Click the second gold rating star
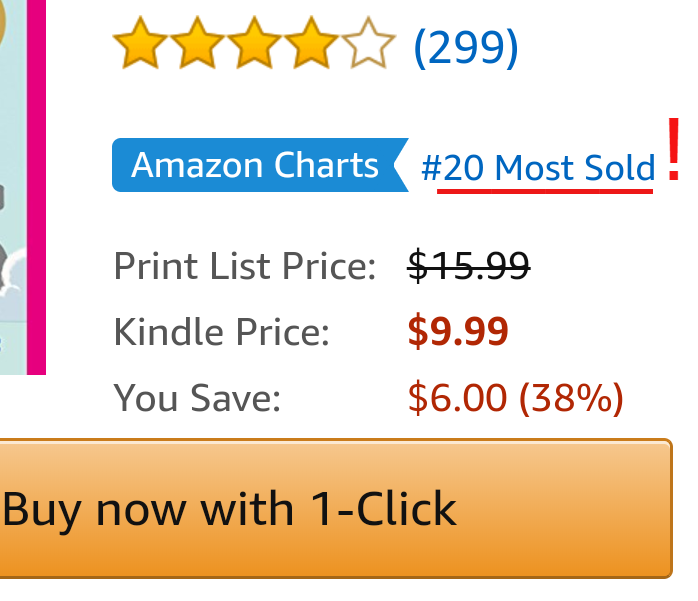Image resolution: width=698 pixels, height=601 pixels. 197,43
